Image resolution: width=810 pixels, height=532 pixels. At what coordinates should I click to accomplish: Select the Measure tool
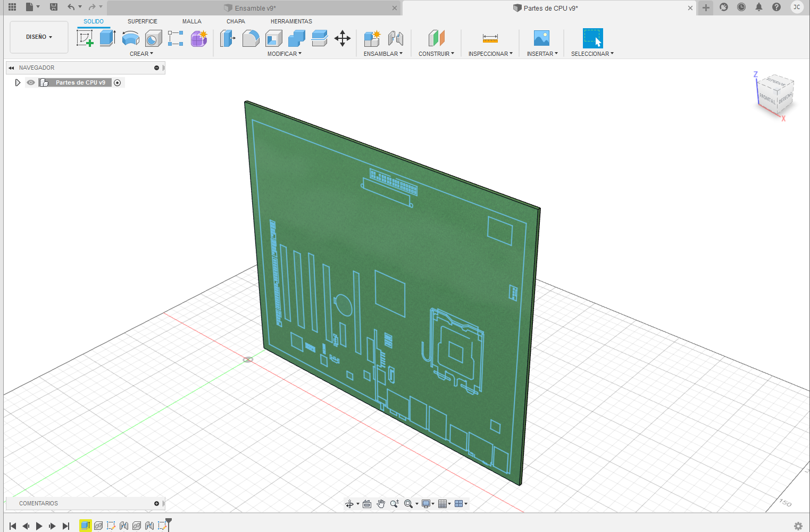490,38
